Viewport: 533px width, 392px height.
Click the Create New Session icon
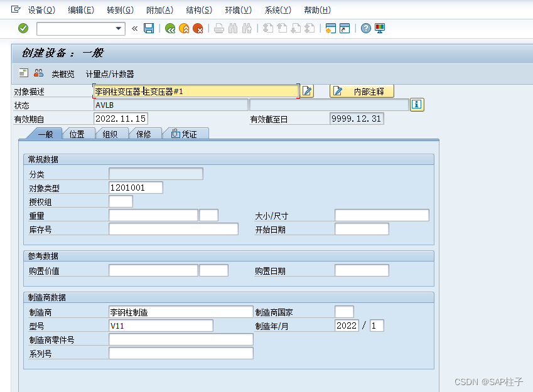click(x=330, y=28)
